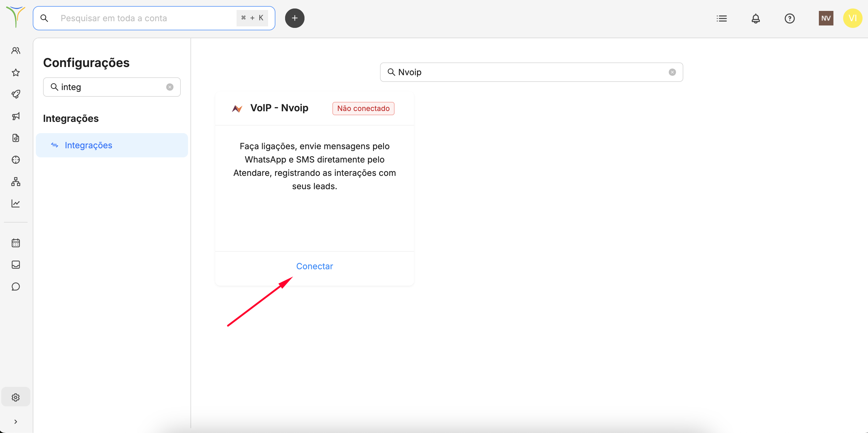Open the help question mark icon
The width and height of the screenshot is (868, 433).
point(789,18)
